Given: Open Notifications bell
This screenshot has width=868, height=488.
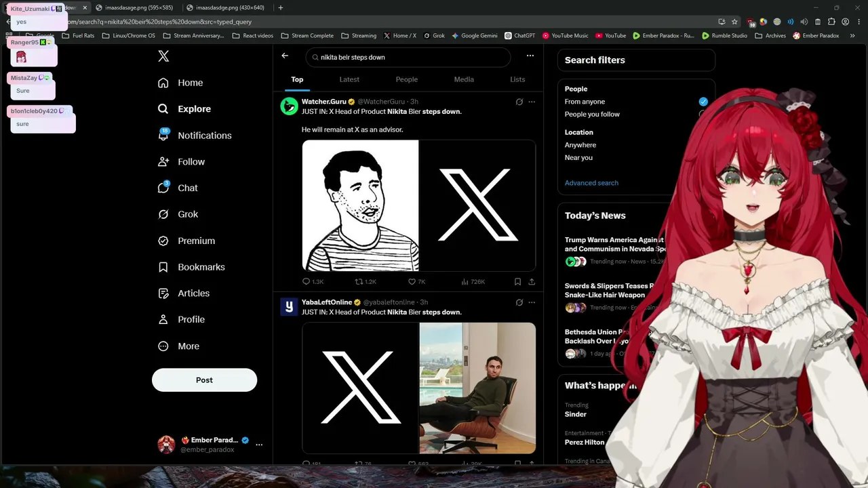Looking at the screenshot, I should (x=195, y=136).
